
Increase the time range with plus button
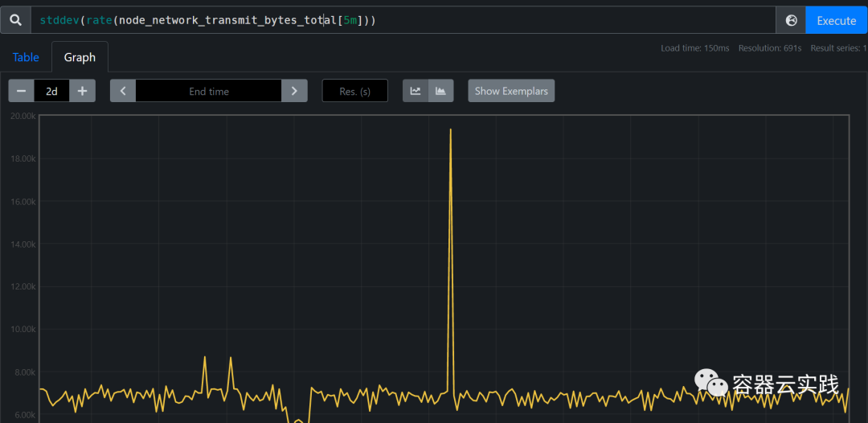82,91
